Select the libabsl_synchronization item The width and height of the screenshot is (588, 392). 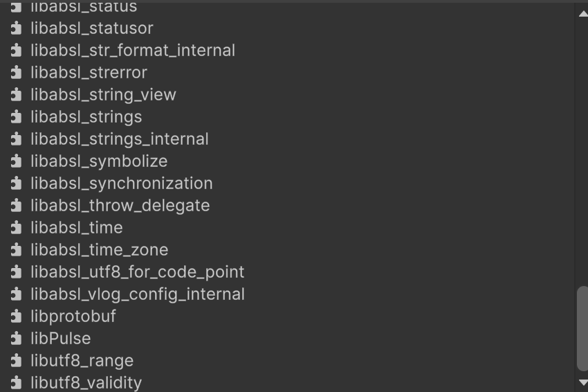pyautogui.click(x=121, y=184)
